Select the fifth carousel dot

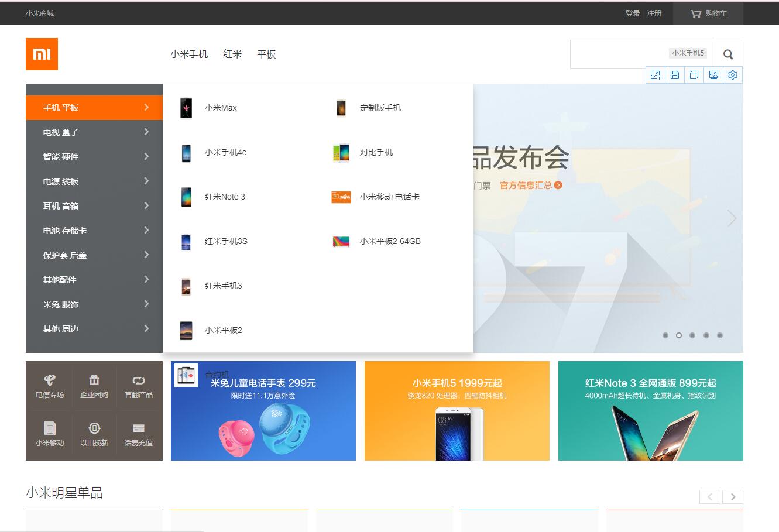coord(720,335)
